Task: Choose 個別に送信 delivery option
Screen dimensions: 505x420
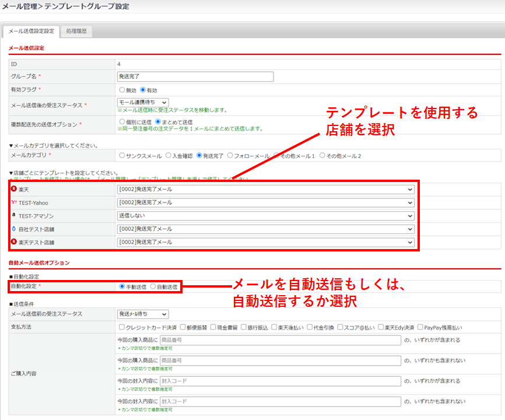Action: pos(122,121)
